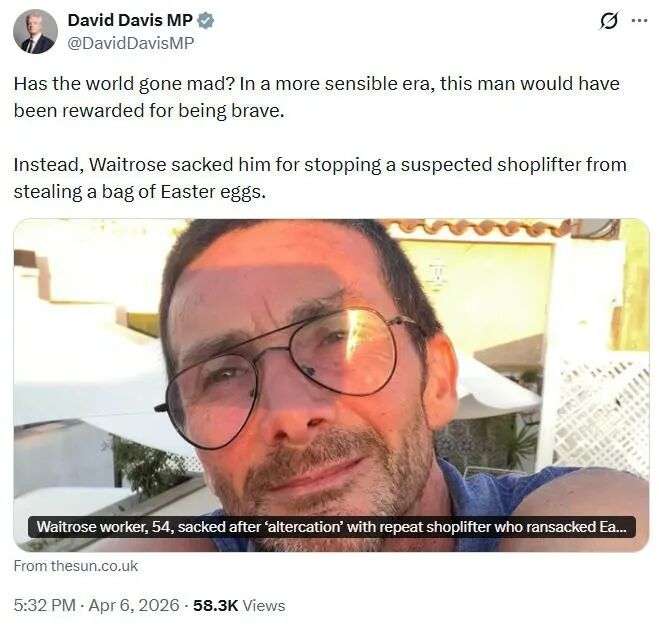This screenshot has width=659, height=626.
Task: Click the 'Instead, Waitrose sacked him' paragraph
Action: (320, 178)
